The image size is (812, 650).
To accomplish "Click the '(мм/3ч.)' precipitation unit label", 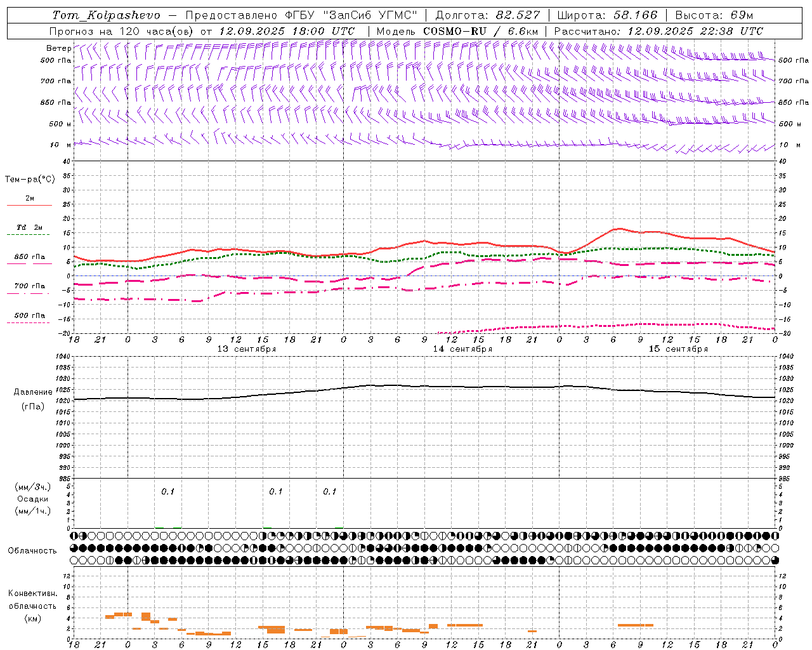I will click(33, 487).
